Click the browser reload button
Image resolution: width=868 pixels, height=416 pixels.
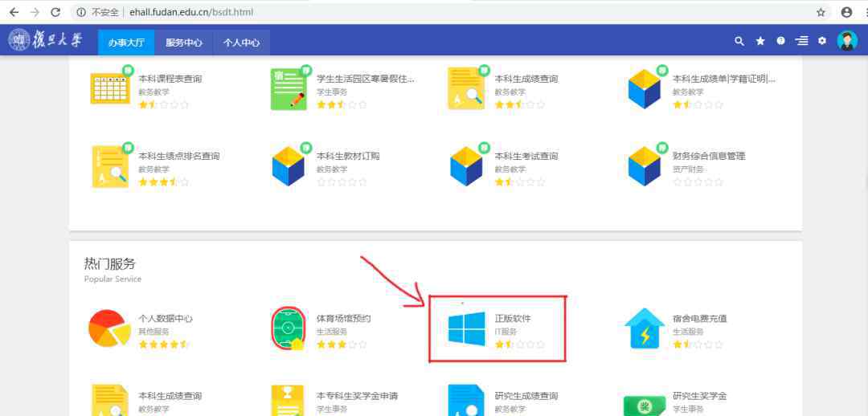point(55,12)
